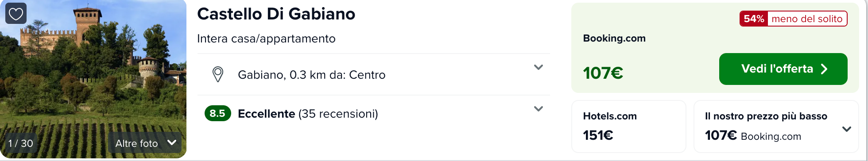Click the Booking.com provider label
The height and width of the screenshot is (161, 868).
614,38
